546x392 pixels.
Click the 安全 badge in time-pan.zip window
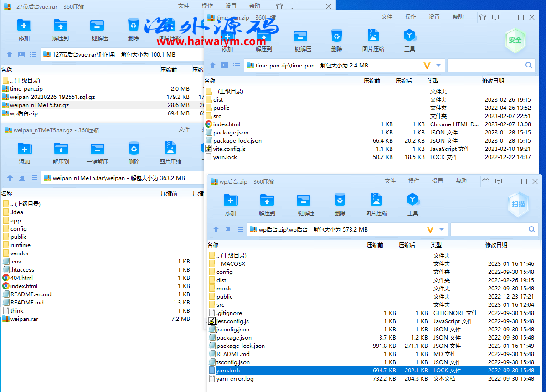[x=515, y=40]
